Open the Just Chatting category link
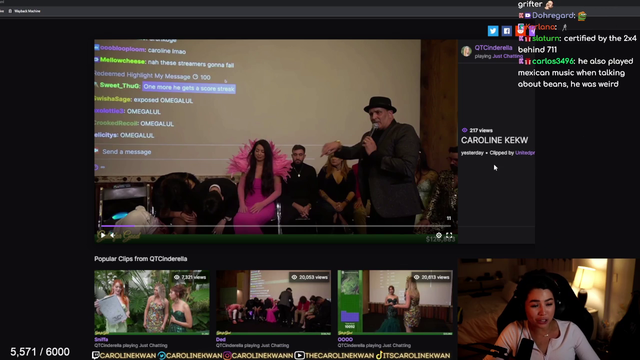 point(507,56)
